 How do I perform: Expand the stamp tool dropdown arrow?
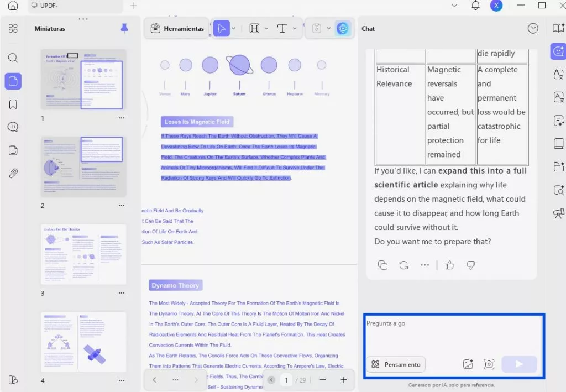[x=328, y=29]
